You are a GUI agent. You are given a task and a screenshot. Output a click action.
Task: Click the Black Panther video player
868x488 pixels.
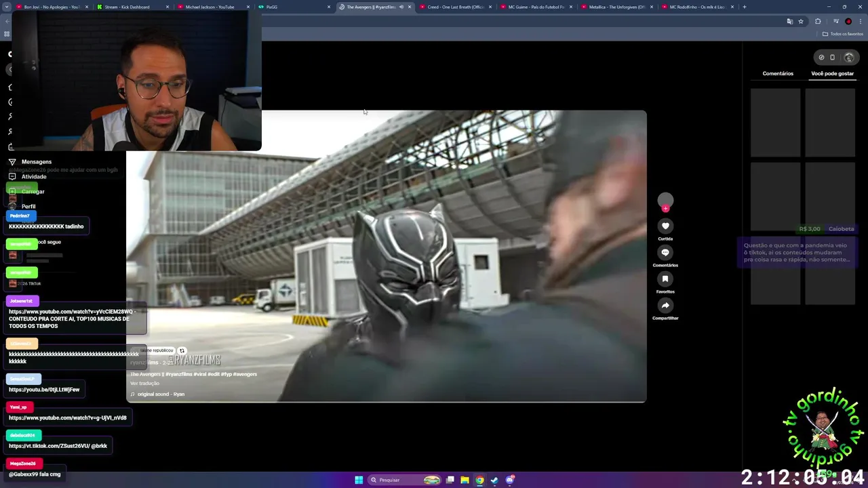(387, 256)
